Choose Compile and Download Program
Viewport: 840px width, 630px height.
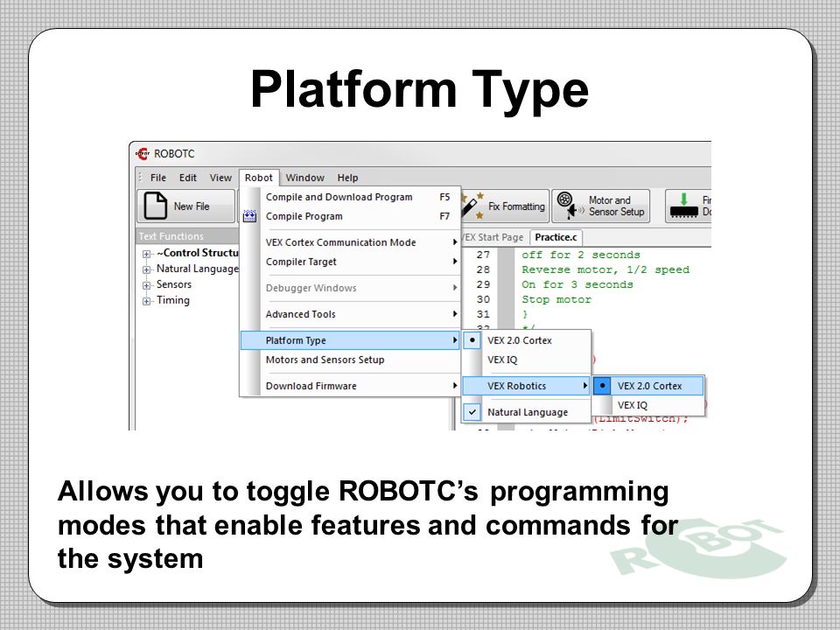pos(350,197)
